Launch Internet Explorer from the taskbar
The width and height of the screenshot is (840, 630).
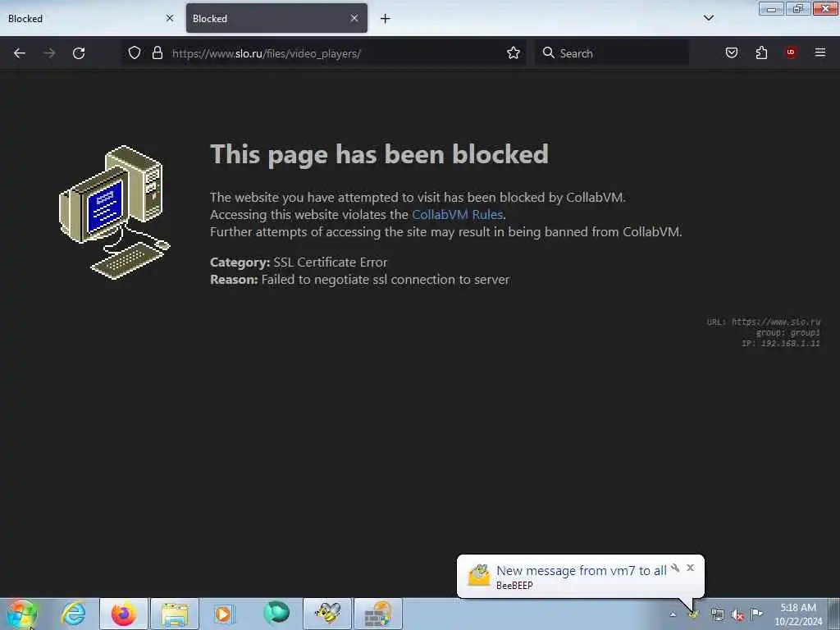[x=73, y=614]
